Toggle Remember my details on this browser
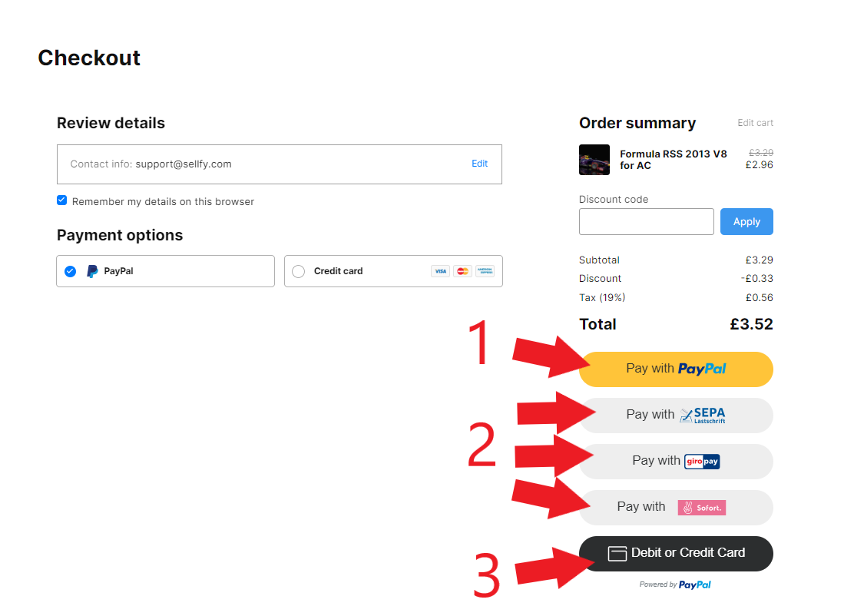 pos(62,200)
